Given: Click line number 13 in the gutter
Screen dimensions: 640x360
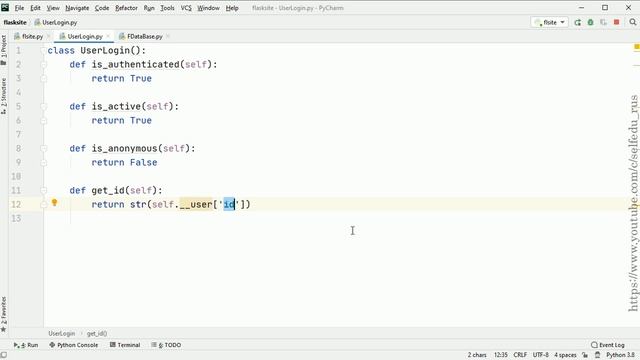Looking at the screenshot, I should 16,218.
